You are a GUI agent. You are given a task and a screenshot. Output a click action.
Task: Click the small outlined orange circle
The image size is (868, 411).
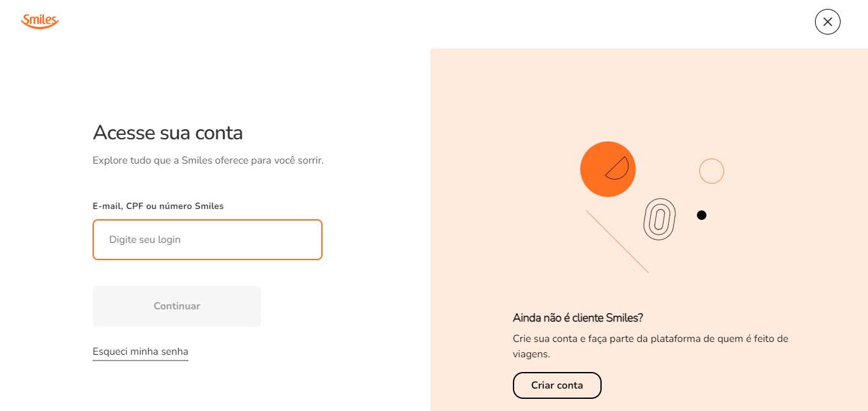click(712, 171)
